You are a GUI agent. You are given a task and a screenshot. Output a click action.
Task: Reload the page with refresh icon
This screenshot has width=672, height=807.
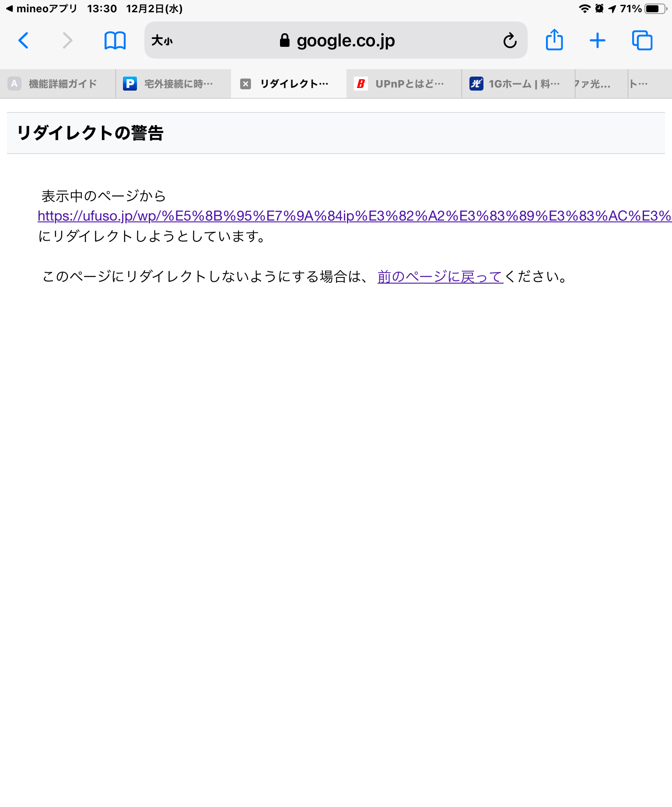(x=510, y=41)
